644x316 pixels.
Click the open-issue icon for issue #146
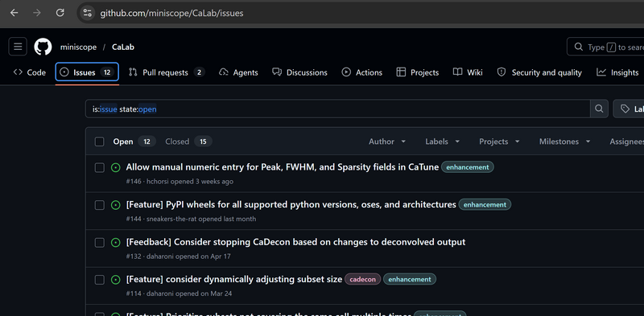point(116,167)
